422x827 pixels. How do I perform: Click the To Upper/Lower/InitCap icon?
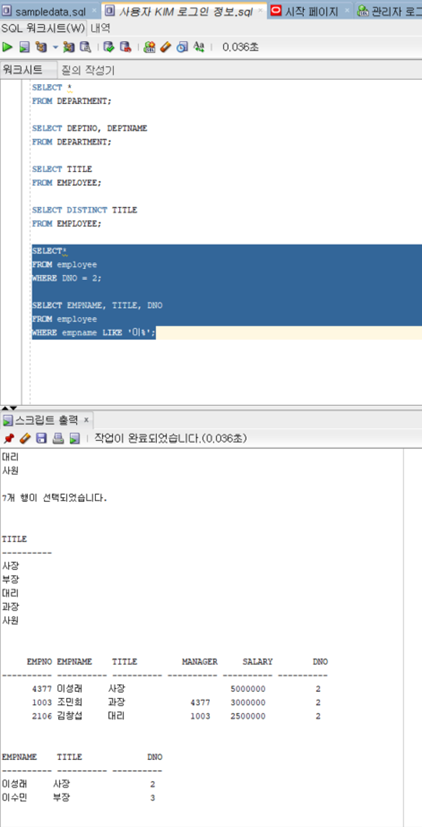[x=199, y=47]
